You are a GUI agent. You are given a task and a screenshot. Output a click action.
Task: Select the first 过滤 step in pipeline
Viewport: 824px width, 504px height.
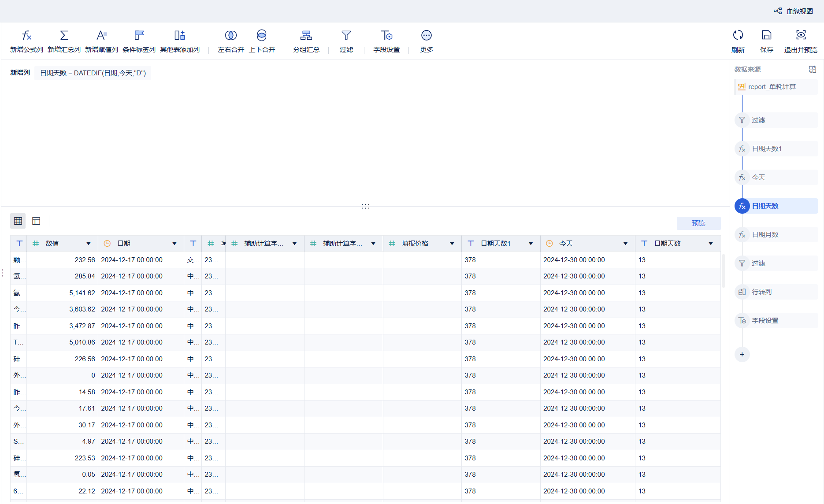776,120
